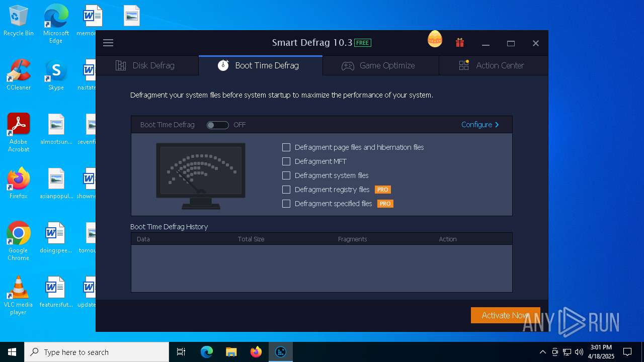Screen dimensions: 644x362
Task: Enable the Defragment MFT checkbox
Action: (286, 161)
